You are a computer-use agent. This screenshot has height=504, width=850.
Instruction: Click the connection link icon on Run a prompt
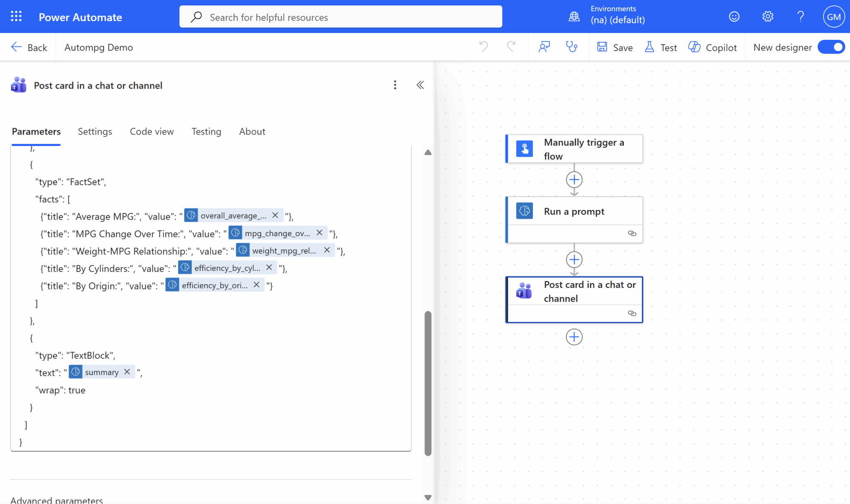tap(632, 234)
